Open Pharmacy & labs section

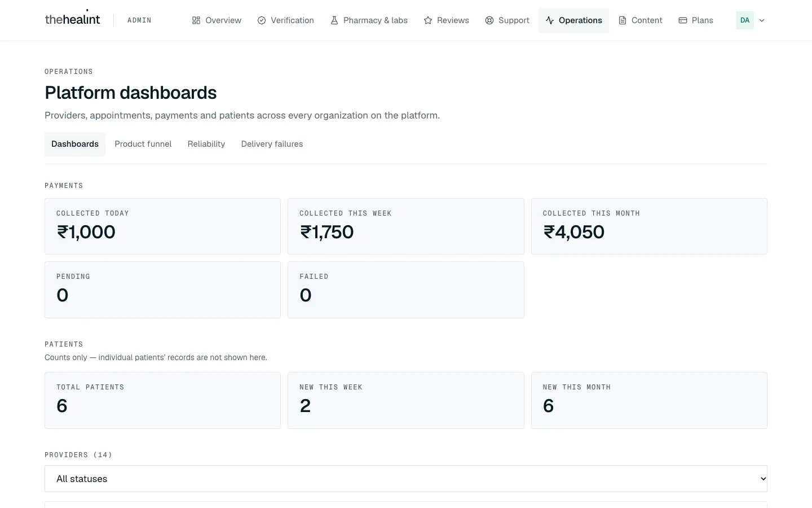click(369, 20)
